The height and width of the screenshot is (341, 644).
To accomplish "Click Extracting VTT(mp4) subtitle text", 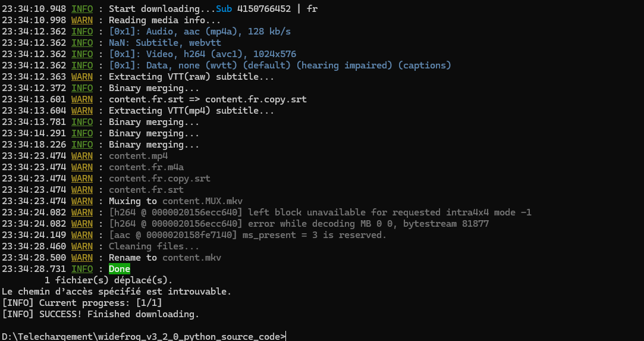I will tap(191, 111).
